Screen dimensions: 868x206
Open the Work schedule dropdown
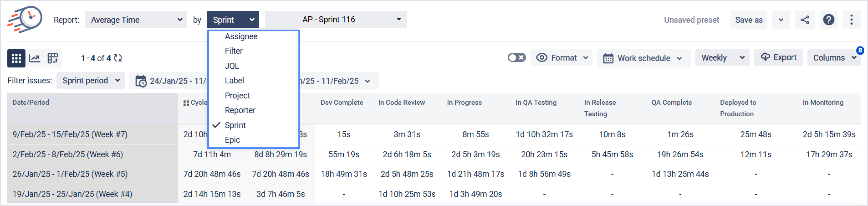[x=643, y=58]
